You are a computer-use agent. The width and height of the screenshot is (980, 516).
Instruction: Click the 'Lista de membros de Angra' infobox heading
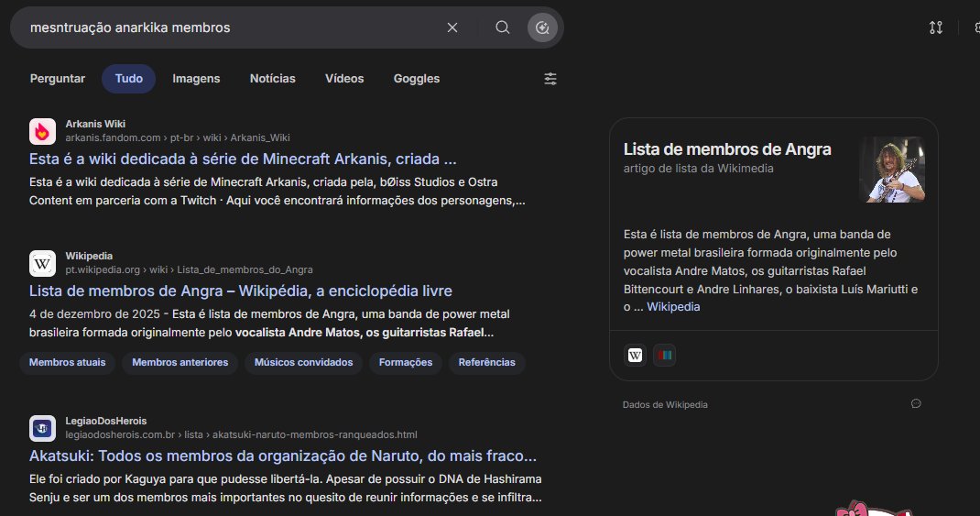(727, 149)
